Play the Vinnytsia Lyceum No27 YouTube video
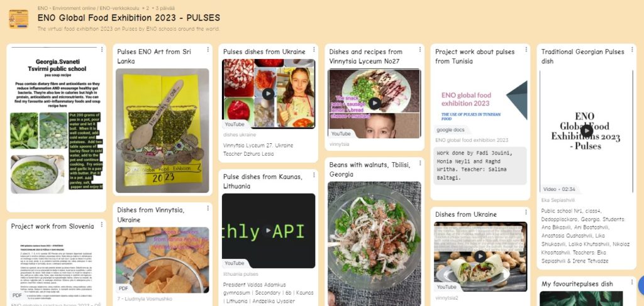Screen dimensions: 644x306 coord(374,103)
